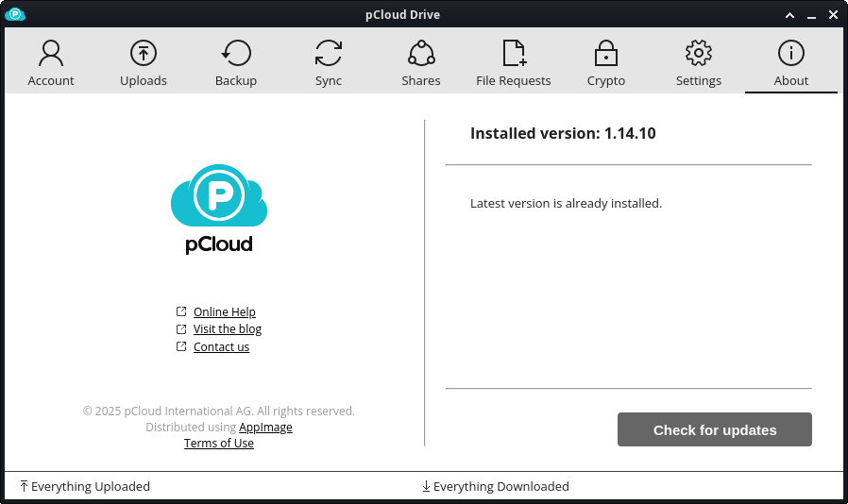
Task: Open the Terms of Use link
Action: (218, 444)
